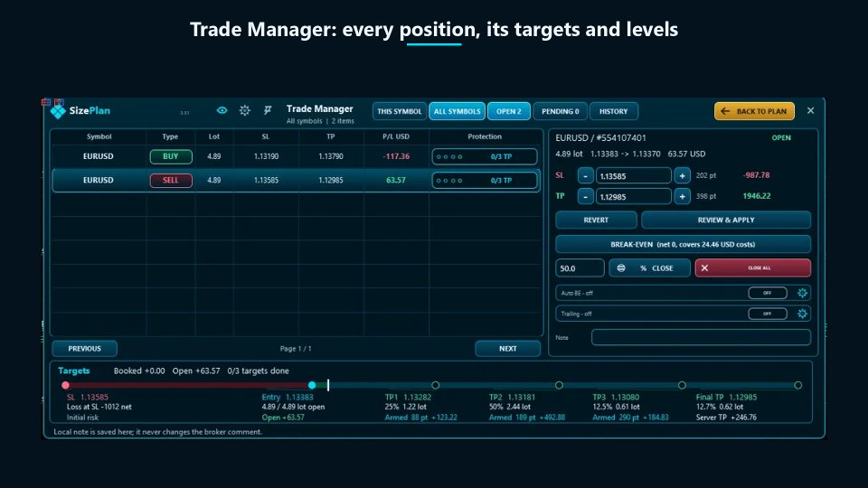Click the -987.78 SL loss value
The height and width of the screenshot is (488, 868).
tap(756, 175)
